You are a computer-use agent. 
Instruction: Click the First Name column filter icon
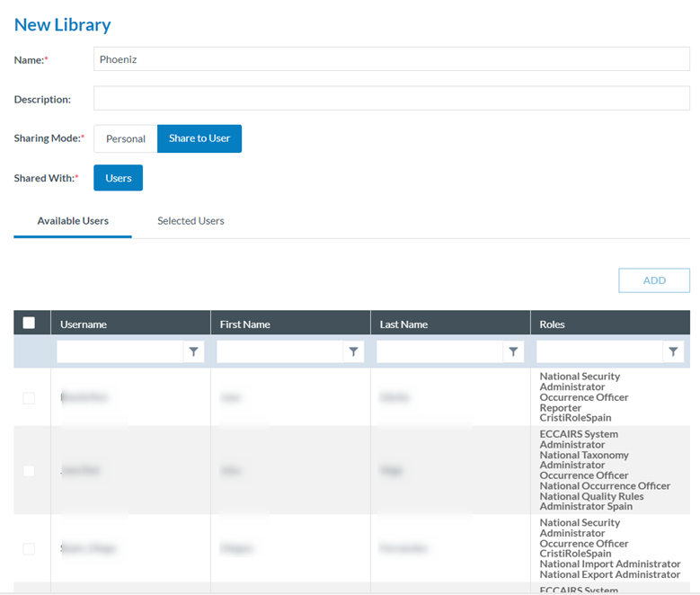[354, 352]
